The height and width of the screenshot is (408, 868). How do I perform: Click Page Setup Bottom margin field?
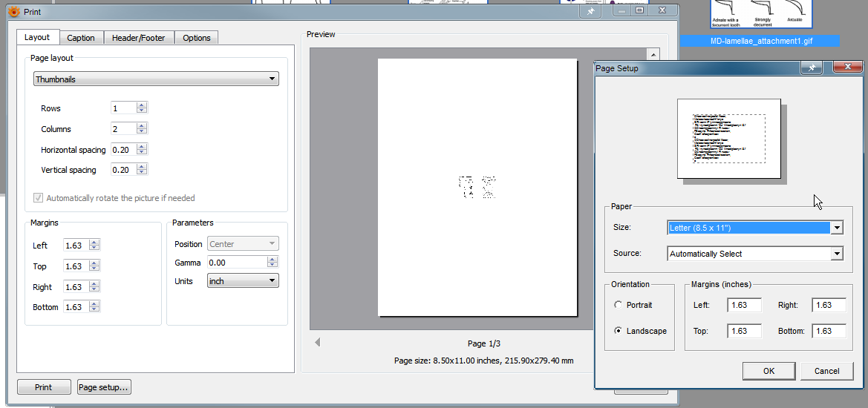coord(829,331)
